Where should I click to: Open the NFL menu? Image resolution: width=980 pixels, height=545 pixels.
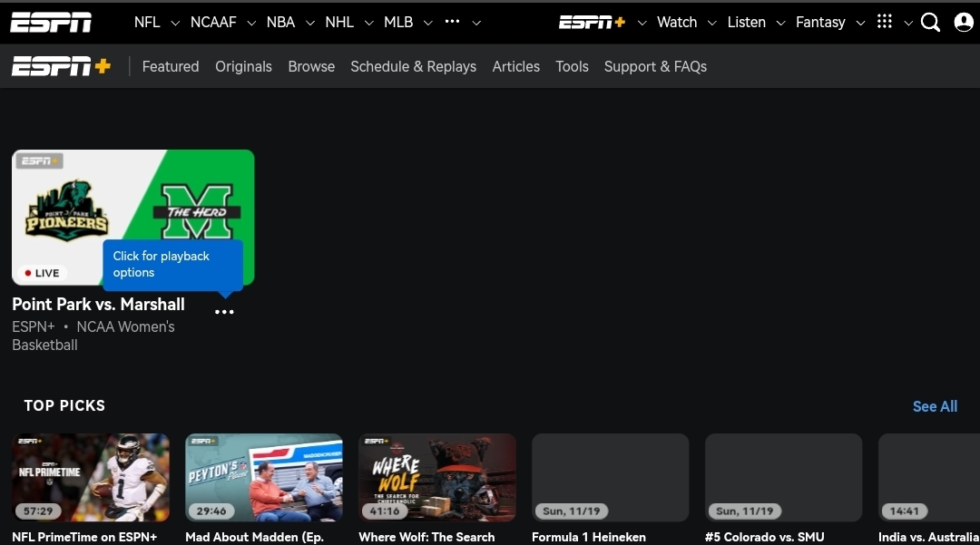pos(147,23)
